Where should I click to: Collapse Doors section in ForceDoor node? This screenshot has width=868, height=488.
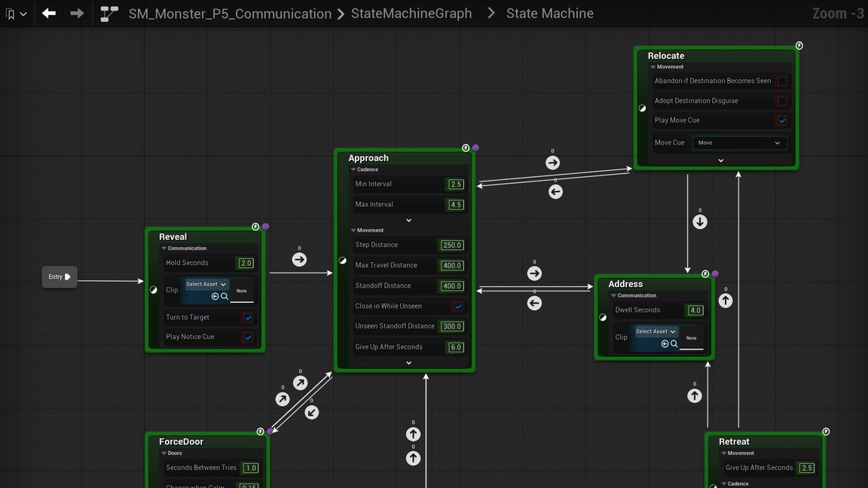164,453
